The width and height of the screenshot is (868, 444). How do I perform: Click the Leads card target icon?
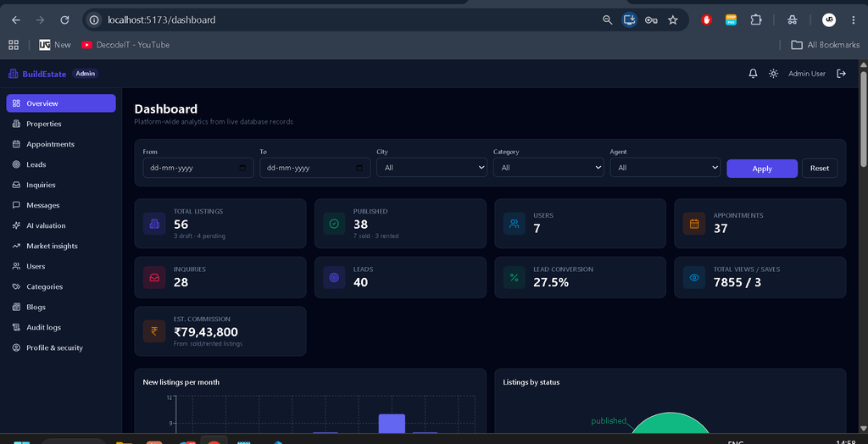tap(334, 277)
